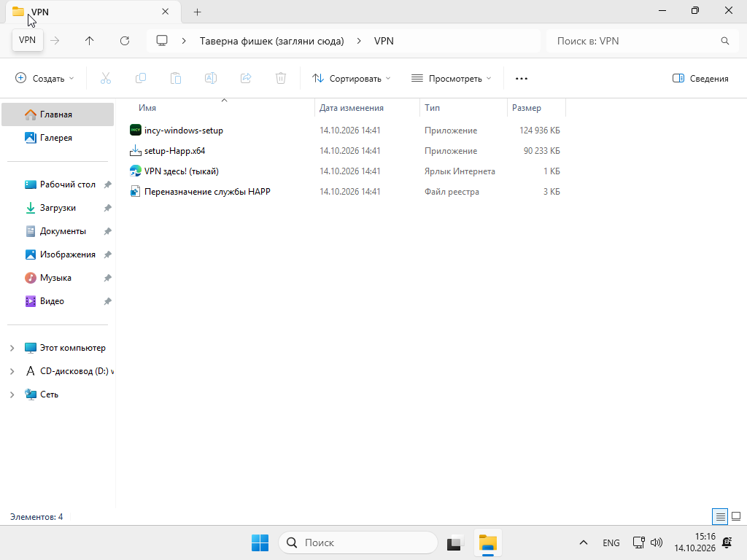Viewport: 747px width, 560px height.
Task: Open the Сортировать dropdown
Action: click(351, 79)
